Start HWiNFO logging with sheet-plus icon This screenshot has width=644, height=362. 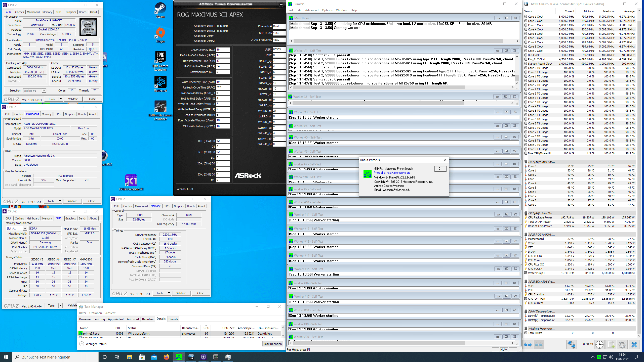coord(611,345)
